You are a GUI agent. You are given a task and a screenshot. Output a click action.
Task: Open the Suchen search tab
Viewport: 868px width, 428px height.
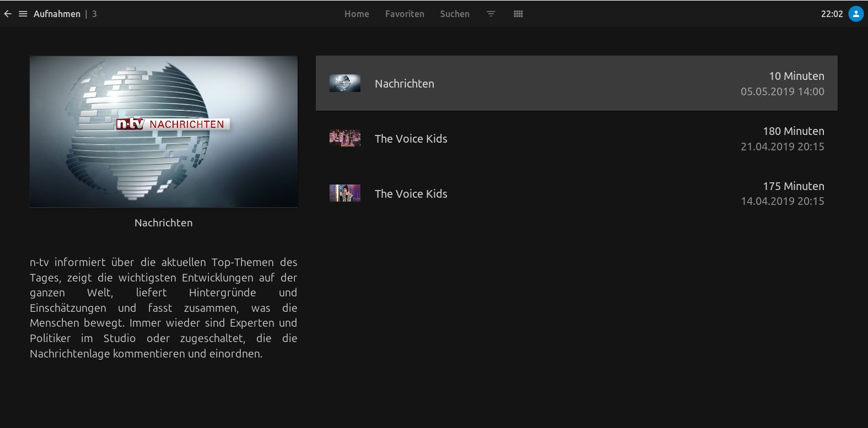click(x=455, y=14)
